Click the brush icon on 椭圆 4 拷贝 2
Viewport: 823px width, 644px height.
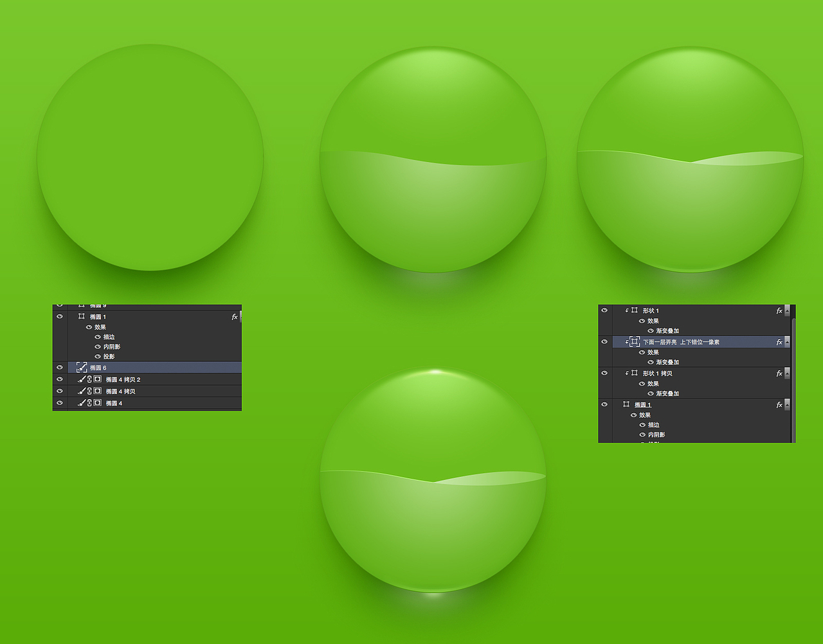82,379
